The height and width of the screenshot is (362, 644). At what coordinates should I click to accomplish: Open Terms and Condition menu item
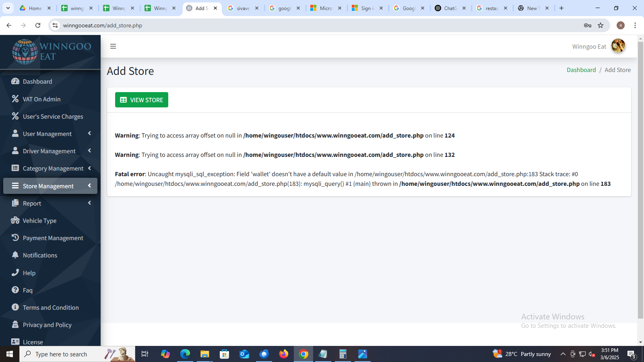click(51, 307)
